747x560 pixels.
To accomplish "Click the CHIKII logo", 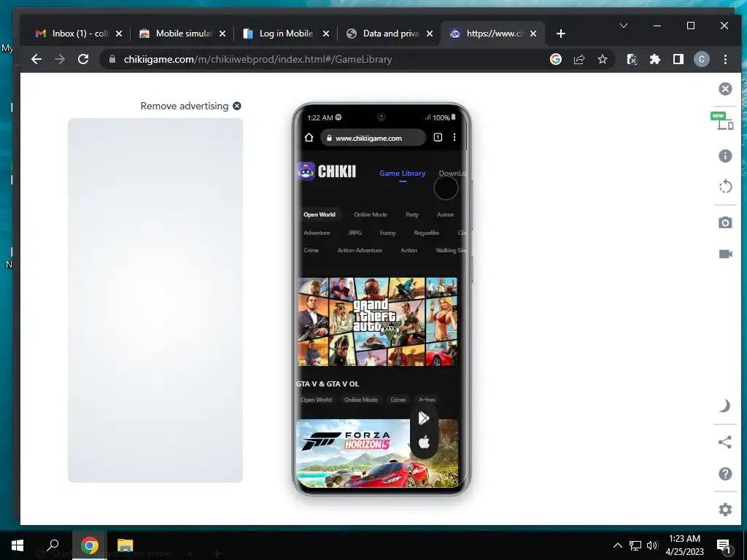I will coord(327,171).
